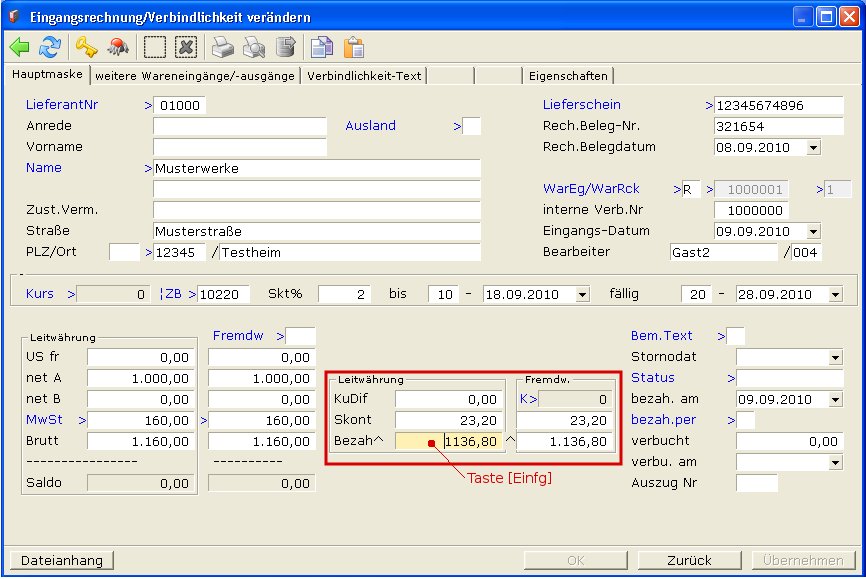The image size is (866, 579).
Task: Click the dashed box with X icon
Action: [x=185, y=47]
